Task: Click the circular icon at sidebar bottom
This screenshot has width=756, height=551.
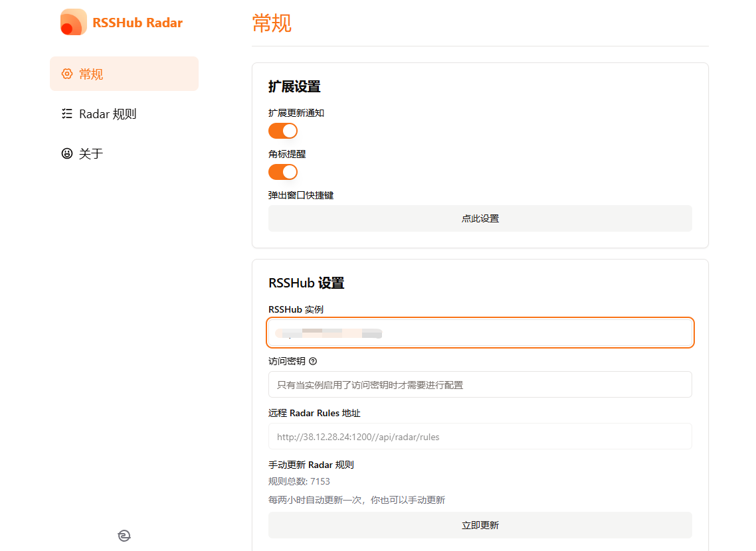Action: click(124, 536)
